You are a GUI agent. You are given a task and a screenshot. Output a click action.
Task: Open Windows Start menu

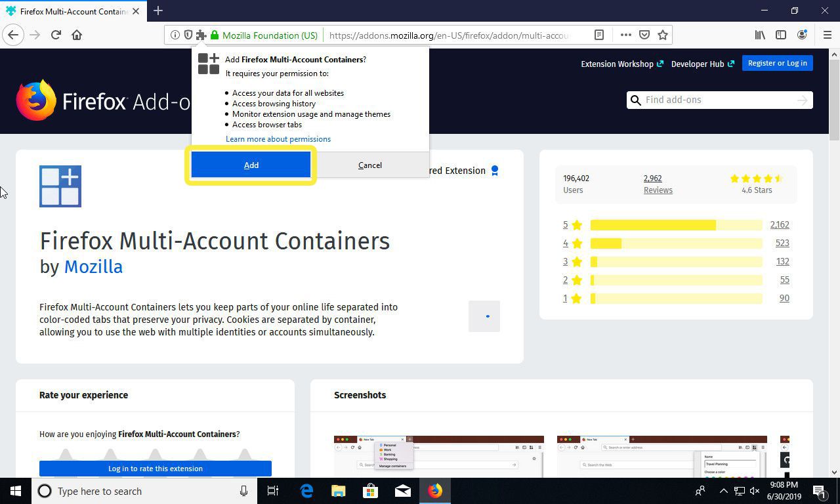[15, 491]
